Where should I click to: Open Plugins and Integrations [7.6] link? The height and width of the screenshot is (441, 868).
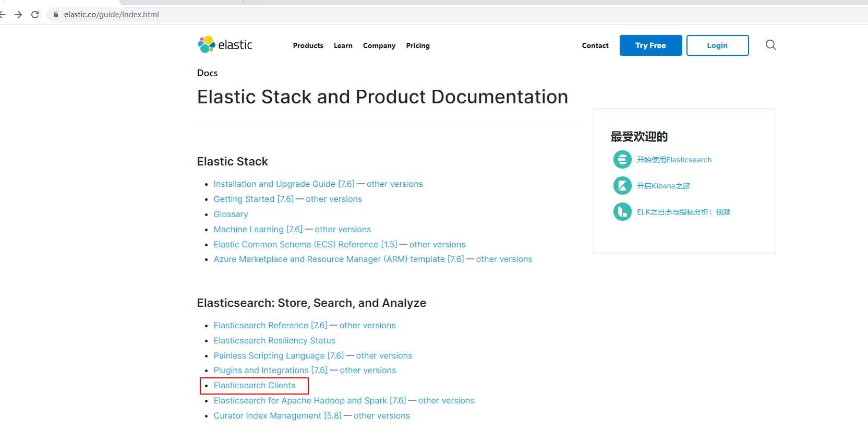271,370
